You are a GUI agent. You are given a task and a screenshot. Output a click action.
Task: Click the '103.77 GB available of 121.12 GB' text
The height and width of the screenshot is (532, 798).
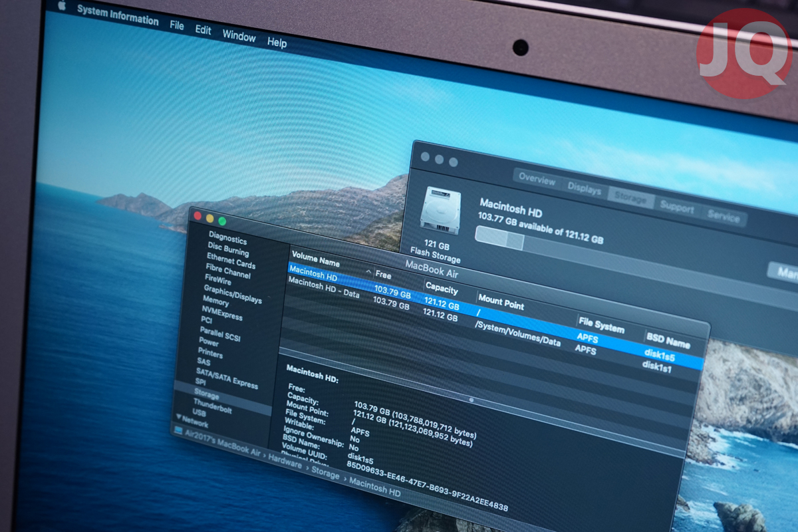point(541,228)
